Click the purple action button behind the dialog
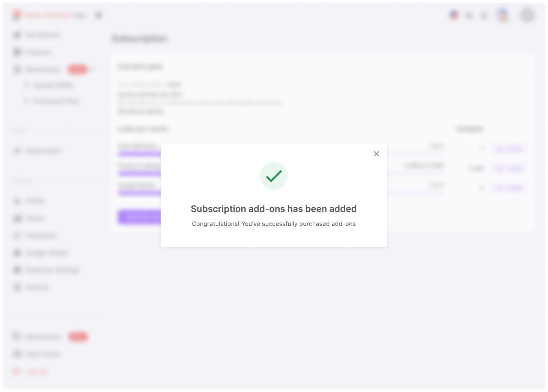 tap(139, 217)
